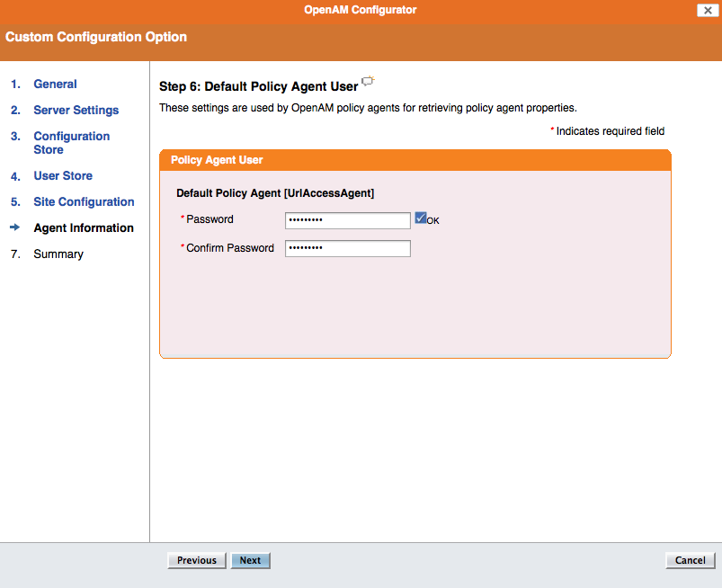
Task: Jump to Configuration Store step
Action: click(x=71, y=143)
